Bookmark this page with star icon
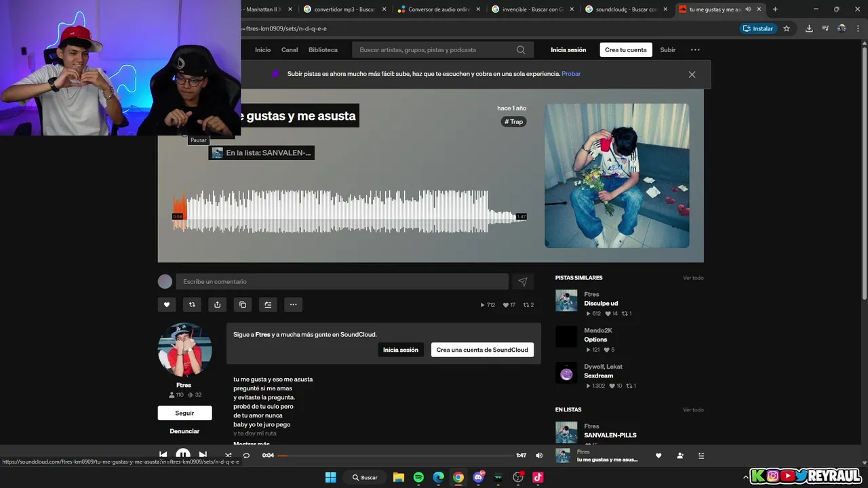 [x=787, y=28]
